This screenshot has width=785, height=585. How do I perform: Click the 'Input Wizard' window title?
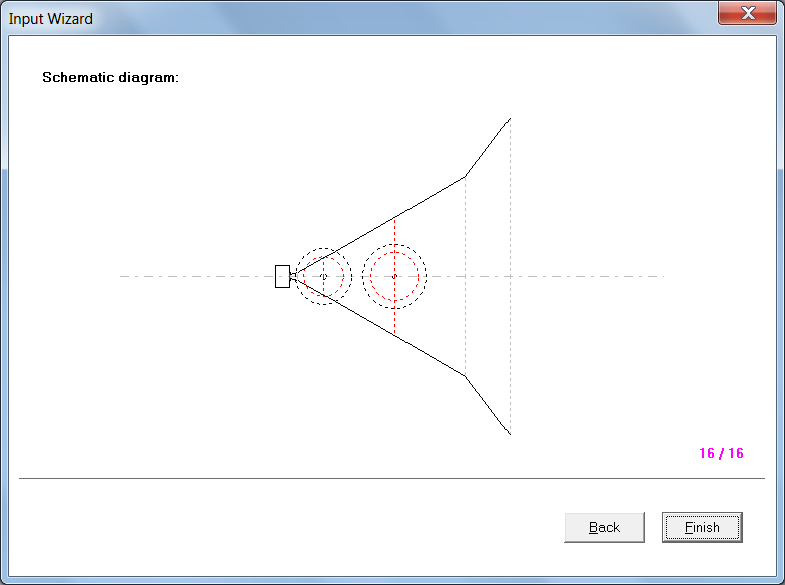pos(51,19)
